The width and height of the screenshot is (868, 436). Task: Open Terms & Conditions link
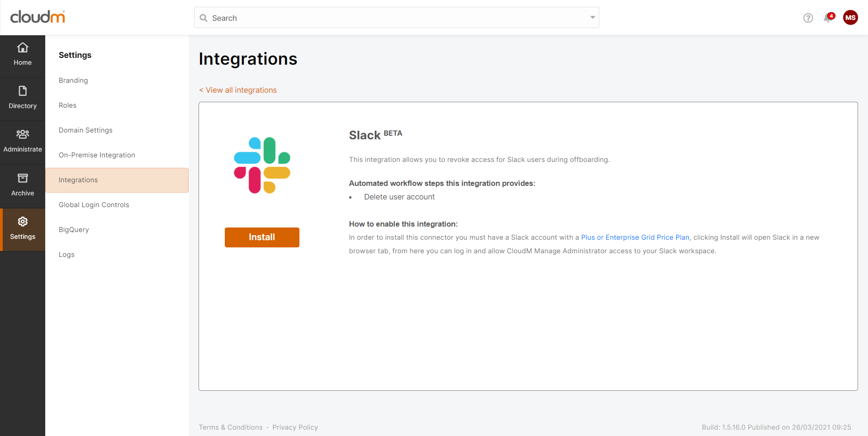tap(231, 427)
